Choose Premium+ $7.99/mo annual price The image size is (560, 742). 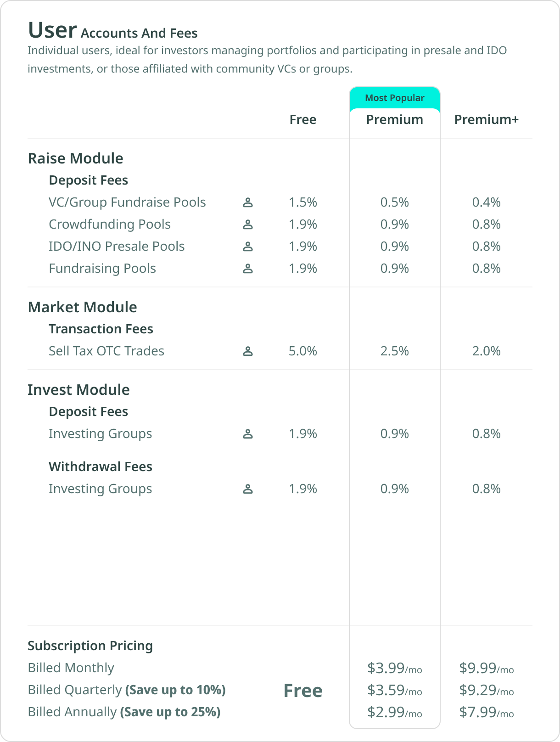click(487, 712)
